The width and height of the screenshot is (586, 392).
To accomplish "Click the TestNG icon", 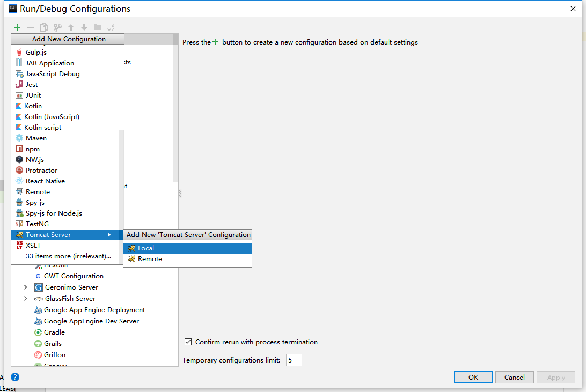I will pyautogui.click(x=19, y=224).
